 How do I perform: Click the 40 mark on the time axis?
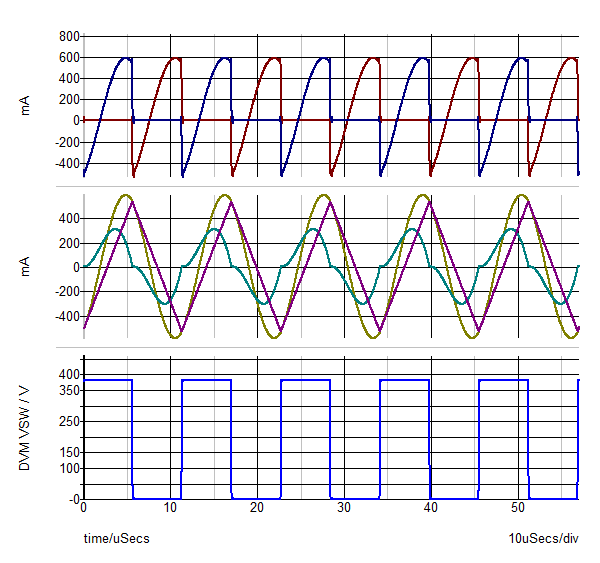pos(431,509)
